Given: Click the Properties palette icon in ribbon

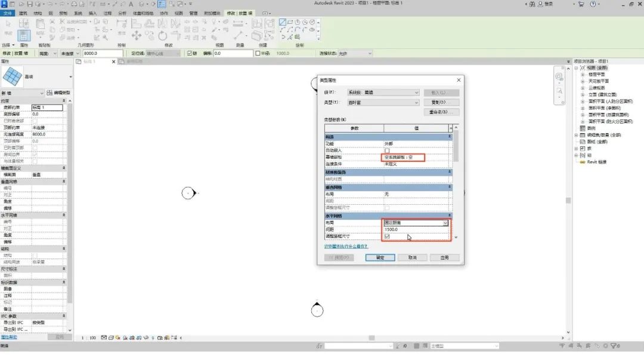Looking at the screenshot, I should pyautogui.click(x=24, y=36).
